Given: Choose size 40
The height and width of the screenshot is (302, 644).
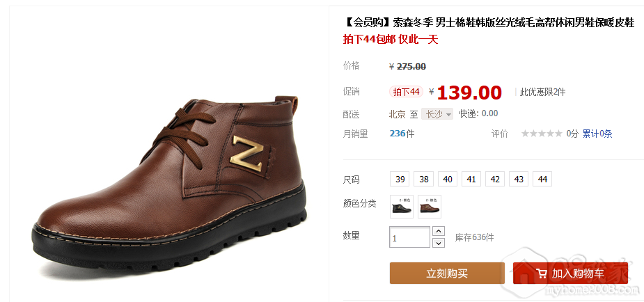Looking at the screenshot, I should [x=448, y=180].
